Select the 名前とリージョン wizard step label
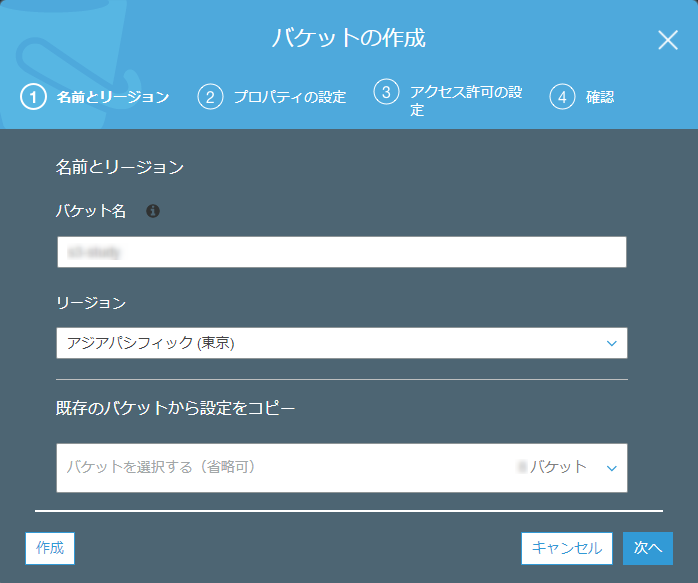Viewport: 698px width, 583px height. point(112,97)
